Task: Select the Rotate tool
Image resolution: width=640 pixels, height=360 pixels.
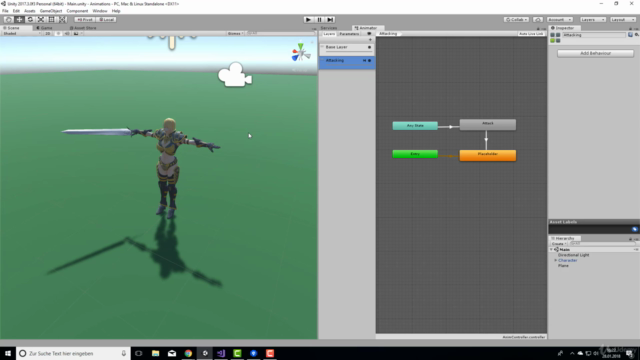Action: coord(30,20)
